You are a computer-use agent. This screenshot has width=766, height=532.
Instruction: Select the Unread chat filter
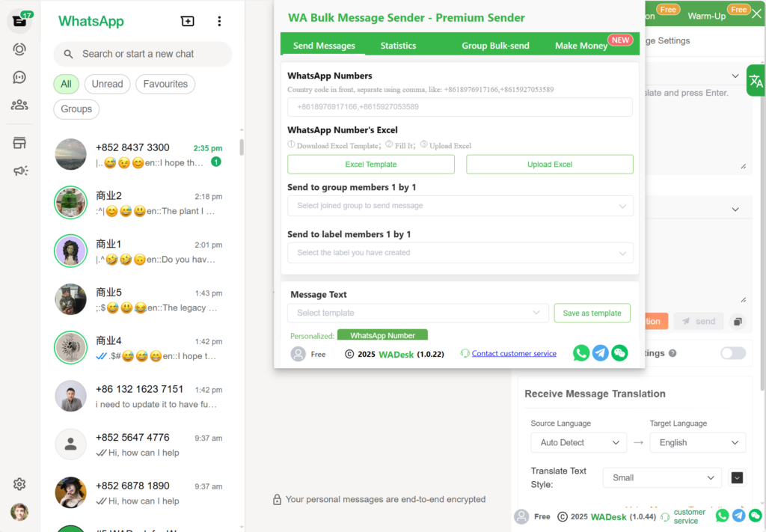click(108, 84)
